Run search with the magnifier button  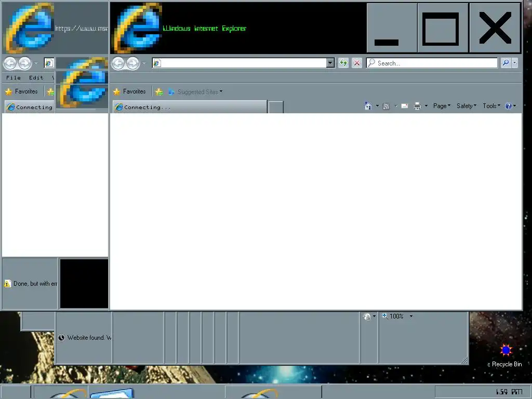click(506, 63)
